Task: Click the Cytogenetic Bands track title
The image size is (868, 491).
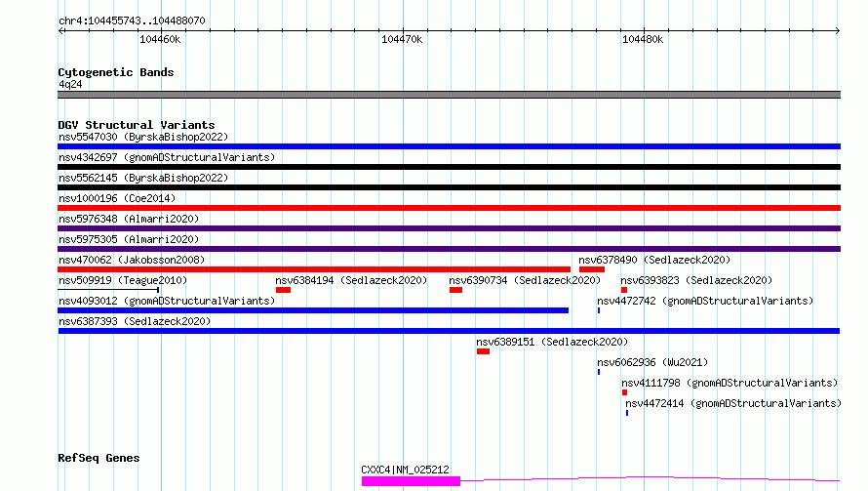Action: point(116,72)
